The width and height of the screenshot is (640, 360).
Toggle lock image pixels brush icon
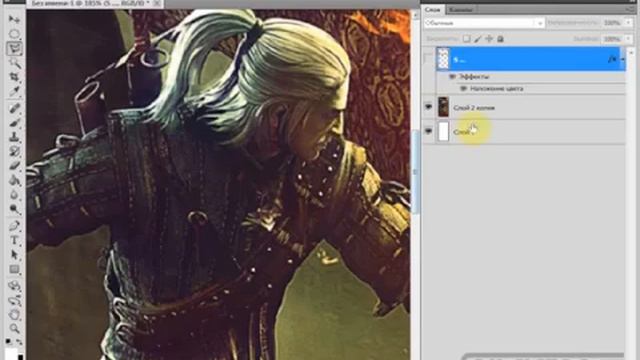coord(478,39)
